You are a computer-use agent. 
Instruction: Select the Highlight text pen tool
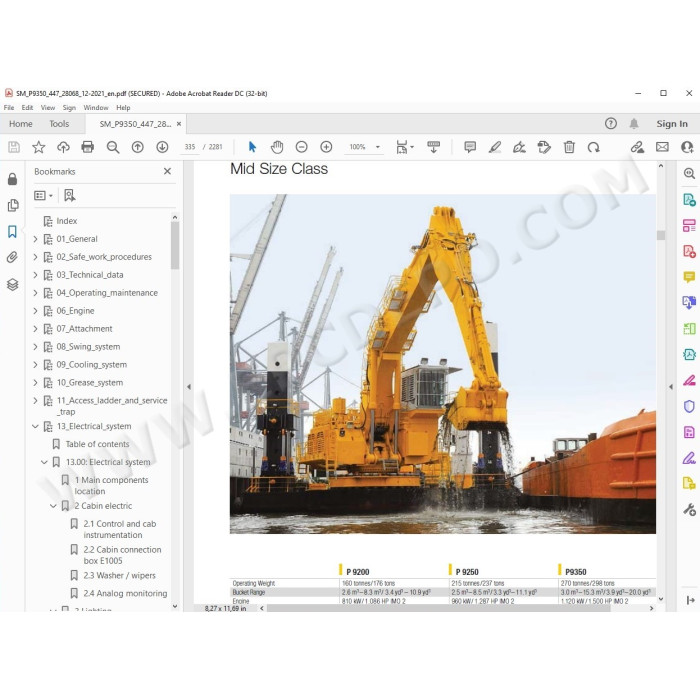point(495,147)
